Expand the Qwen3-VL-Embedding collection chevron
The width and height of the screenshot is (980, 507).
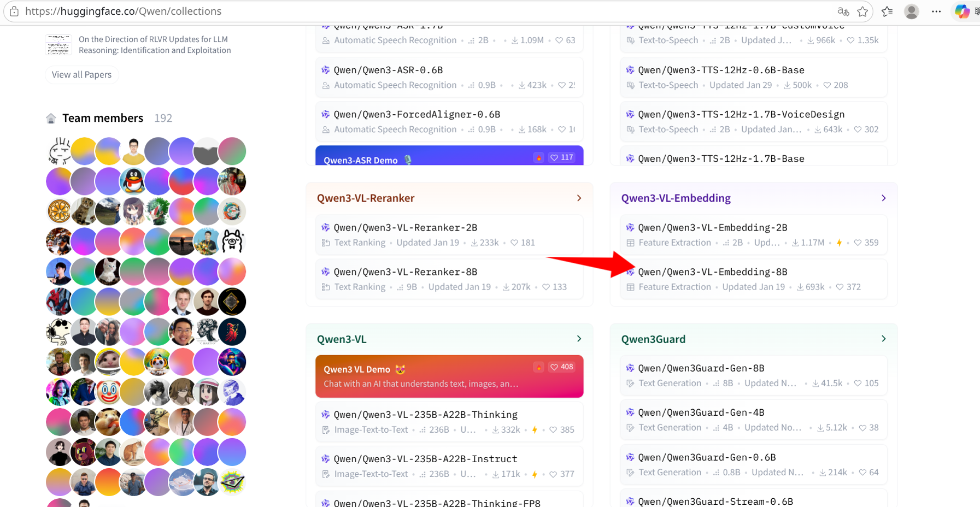[x=884, y=198]
